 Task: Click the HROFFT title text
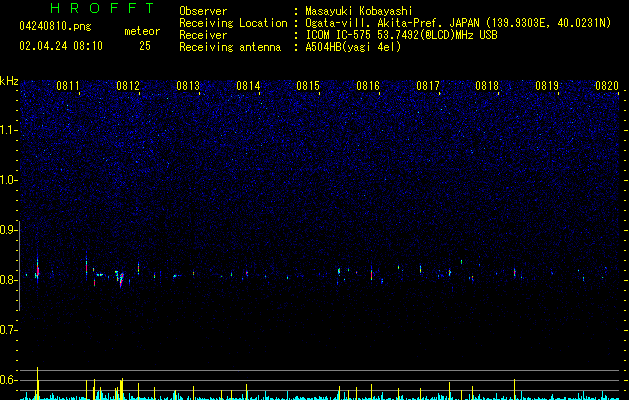[x=102, y=8]
